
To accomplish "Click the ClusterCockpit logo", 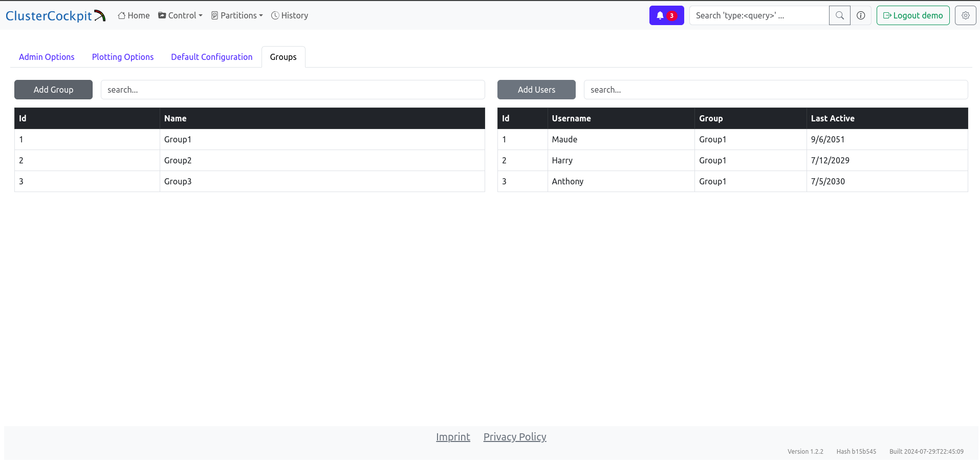I will 55,16.
